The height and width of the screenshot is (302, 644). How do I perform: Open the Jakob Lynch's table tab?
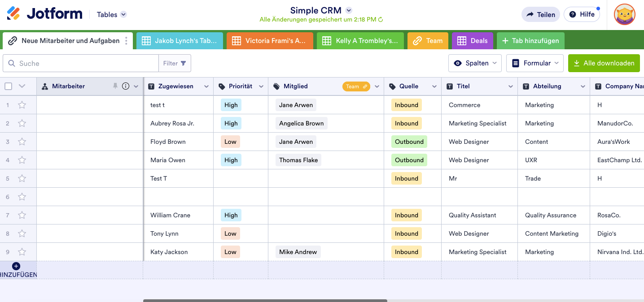click(179, 41)
